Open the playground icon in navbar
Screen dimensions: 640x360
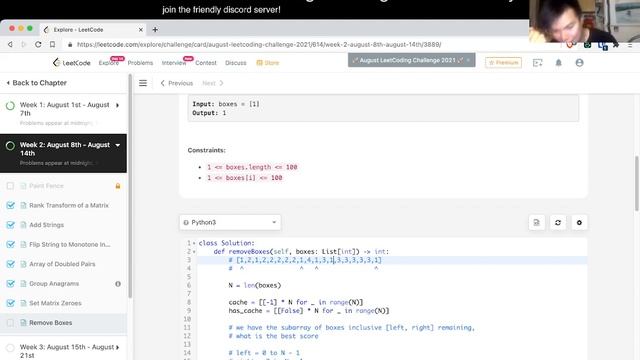[x=538, y=62]
